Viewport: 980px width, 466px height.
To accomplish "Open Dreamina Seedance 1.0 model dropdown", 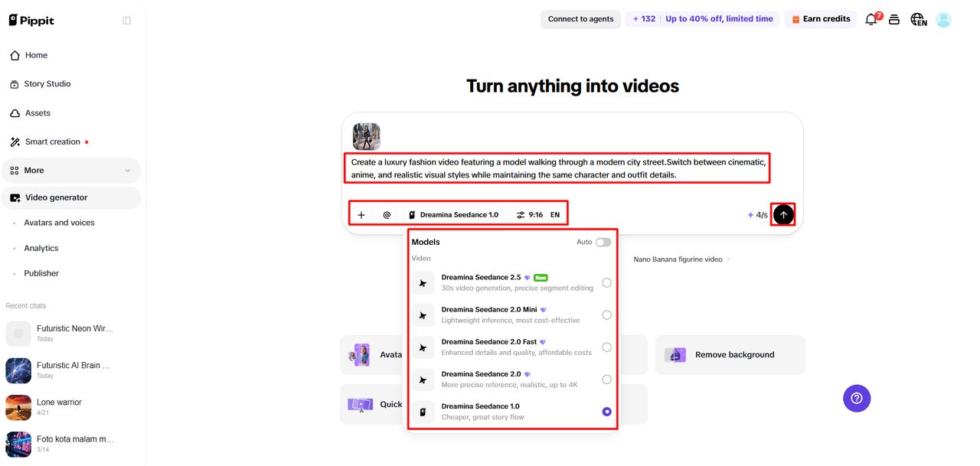I will (x=453, y=215).
